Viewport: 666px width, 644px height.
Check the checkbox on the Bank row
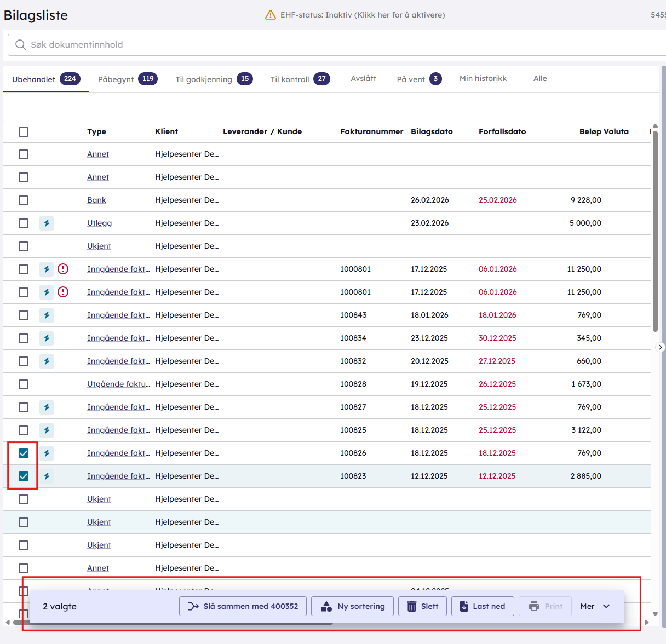[24, 200]
